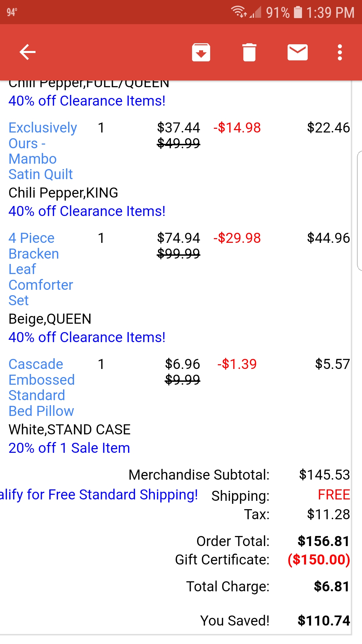Delete the email using the trash icon
This screenshot has width=362, height=644.
(x=249, y=52)
